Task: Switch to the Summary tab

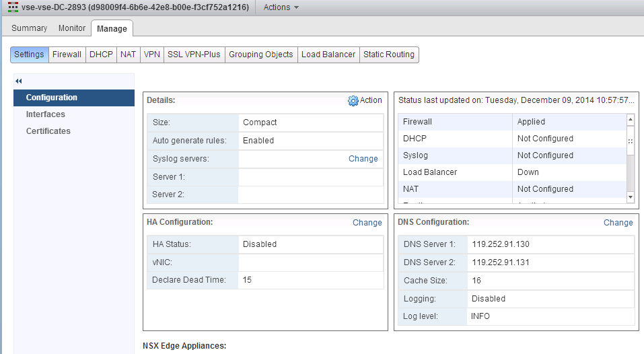Action: [x=29, y=28]
